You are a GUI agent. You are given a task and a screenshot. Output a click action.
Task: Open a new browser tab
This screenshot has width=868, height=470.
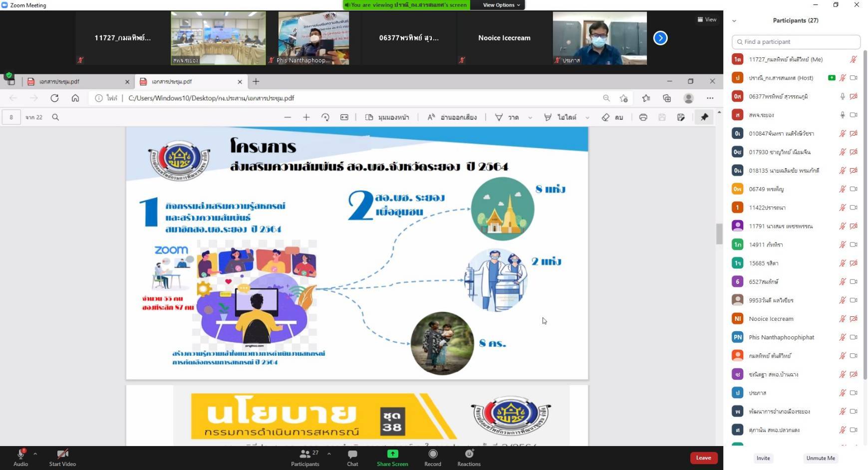tap(256, 82)
